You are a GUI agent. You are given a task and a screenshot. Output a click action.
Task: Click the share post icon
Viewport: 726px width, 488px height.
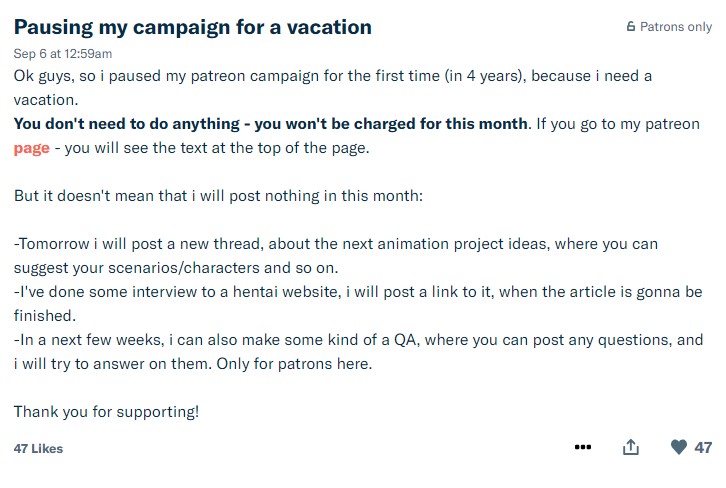(630, 447)
